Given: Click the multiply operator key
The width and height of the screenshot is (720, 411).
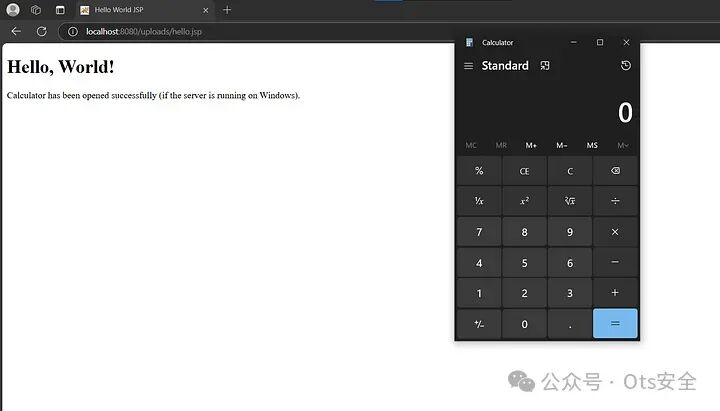Looking at the screenshot, I should coord(615,232).
